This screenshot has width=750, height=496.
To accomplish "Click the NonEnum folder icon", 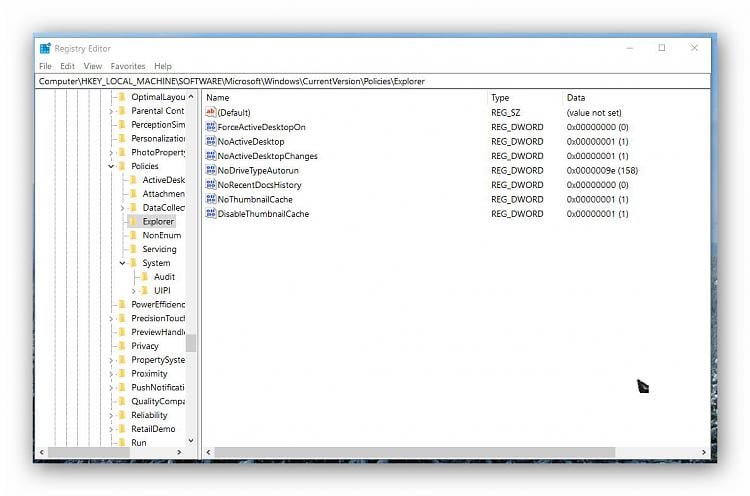I will [133, 235].
